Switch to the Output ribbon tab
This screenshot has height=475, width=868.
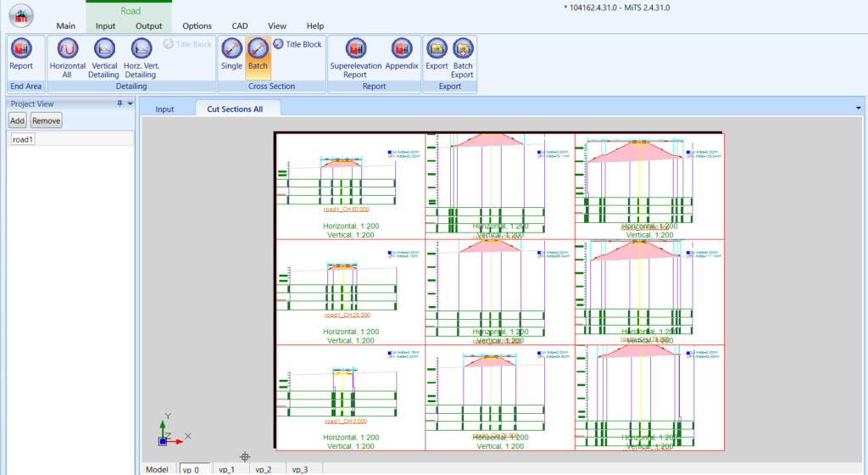(x=149, y=25)
